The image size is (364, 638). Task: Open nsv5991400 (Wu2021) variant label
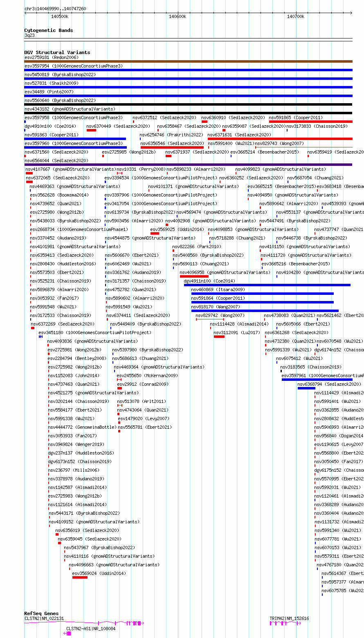pyautogui.click(x=231, y=143)
